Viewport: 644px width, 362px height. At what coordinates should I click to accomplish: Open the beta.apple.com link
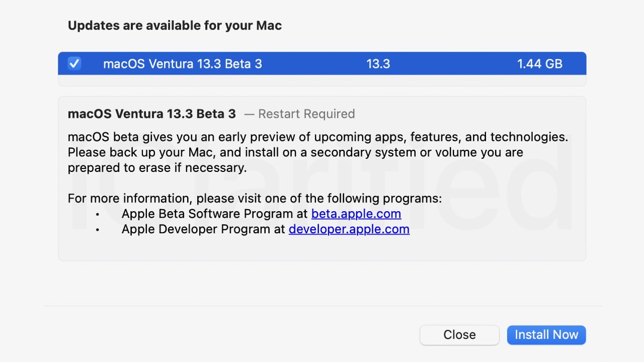point(356,214)
